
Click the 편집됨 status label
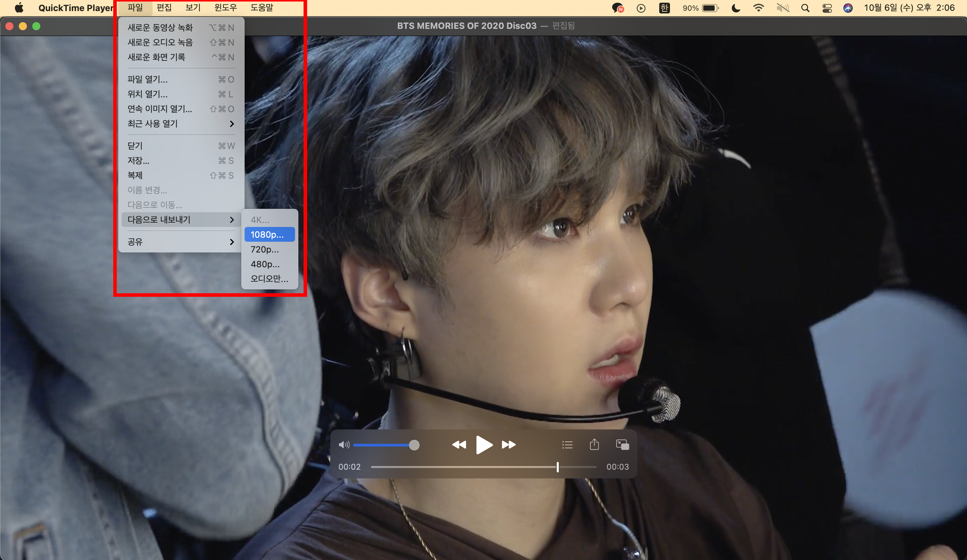point(563,26)
